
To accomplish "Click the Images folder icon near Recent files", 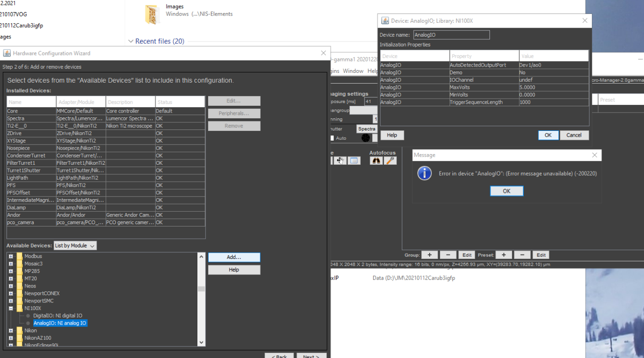I will point(152,13).
